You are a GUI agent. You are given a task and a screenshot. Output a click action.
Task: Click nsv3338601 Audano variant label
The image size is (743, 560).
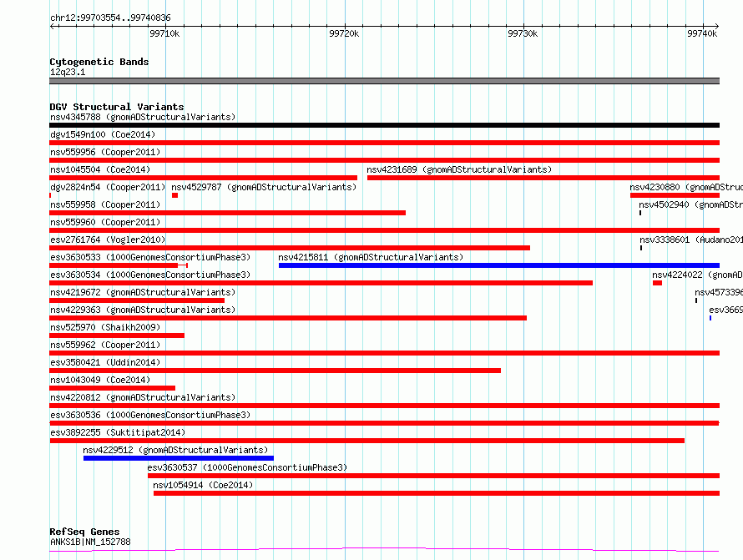691,240
